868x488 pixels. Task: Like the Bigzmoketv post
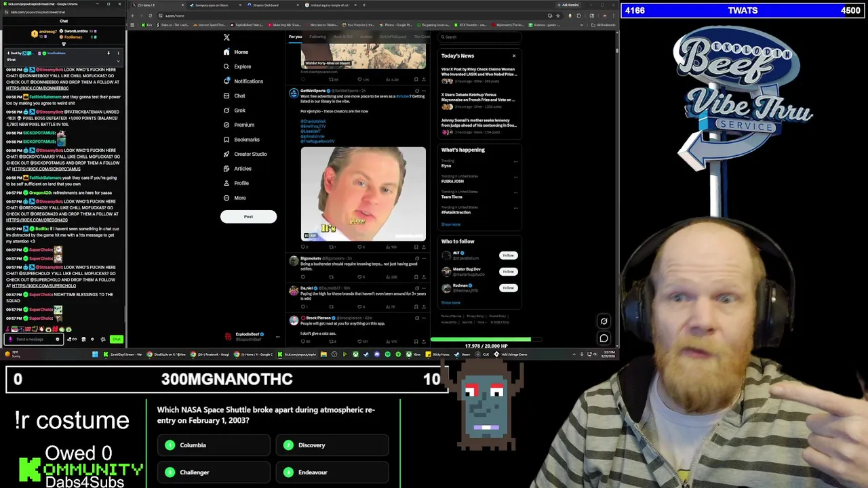tap(360, 277)
